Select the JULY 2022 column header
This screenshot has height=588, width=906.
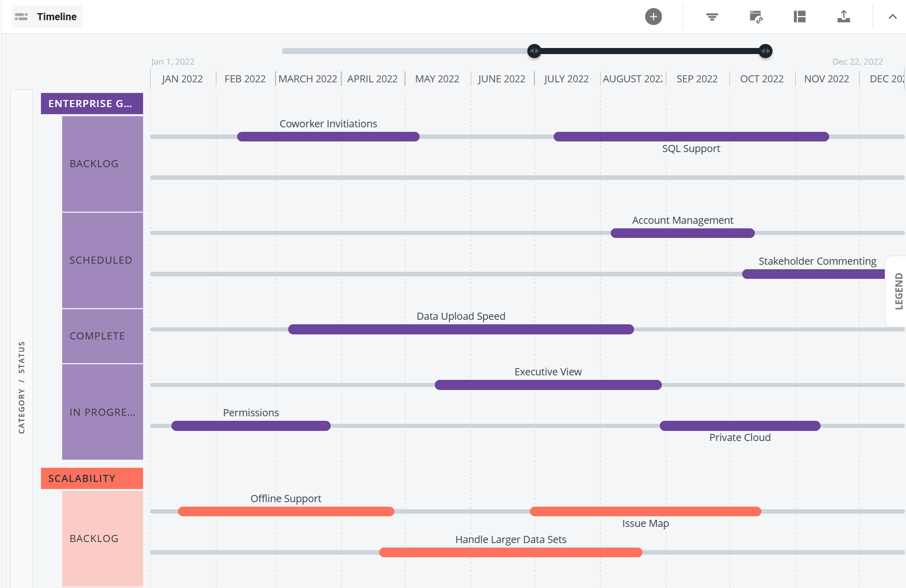pyautogui.click(x=566, y=78)
